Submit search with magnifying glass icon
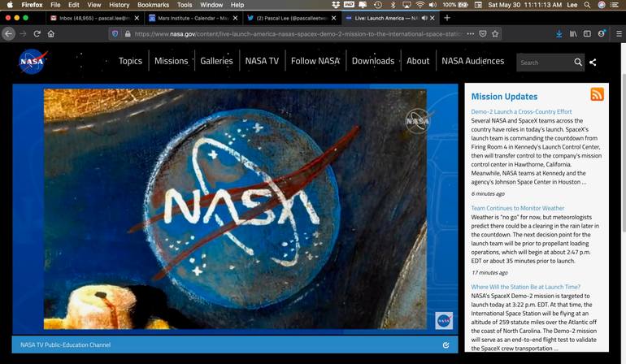Viewport: 626px width, 364px height. [x=578, y=63]
